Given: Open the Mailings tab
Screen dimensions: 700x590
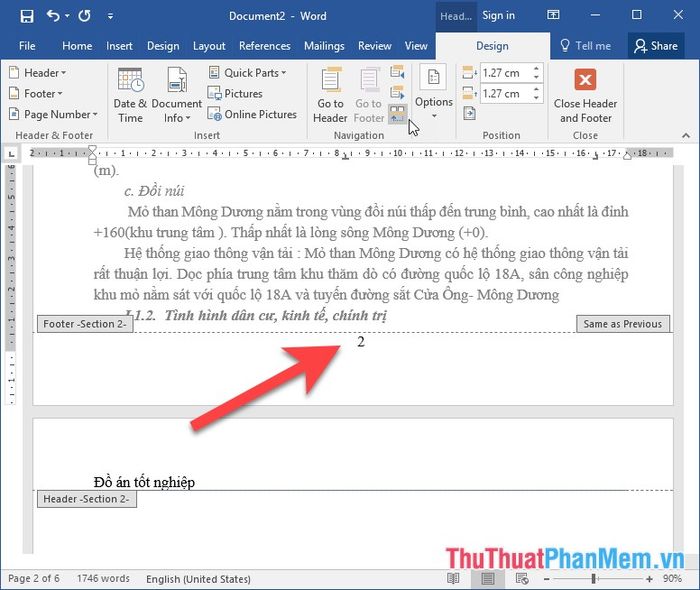Looking at the screenshot, I should click(x=324, y=46).
